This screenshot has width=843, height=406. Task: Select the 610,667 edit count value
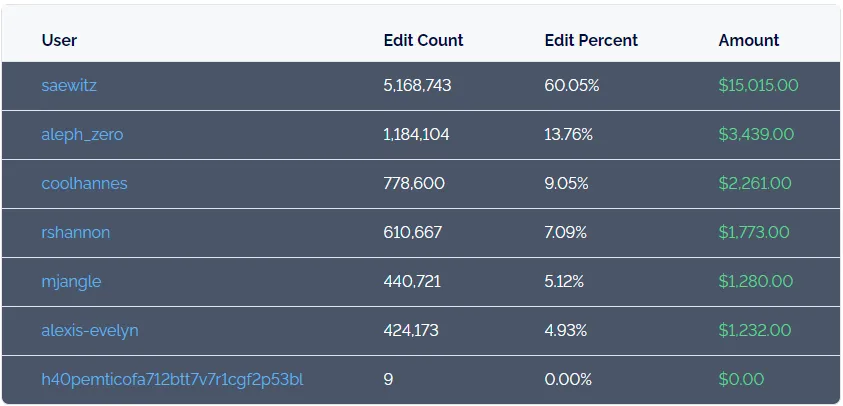[x=412, y=232]
